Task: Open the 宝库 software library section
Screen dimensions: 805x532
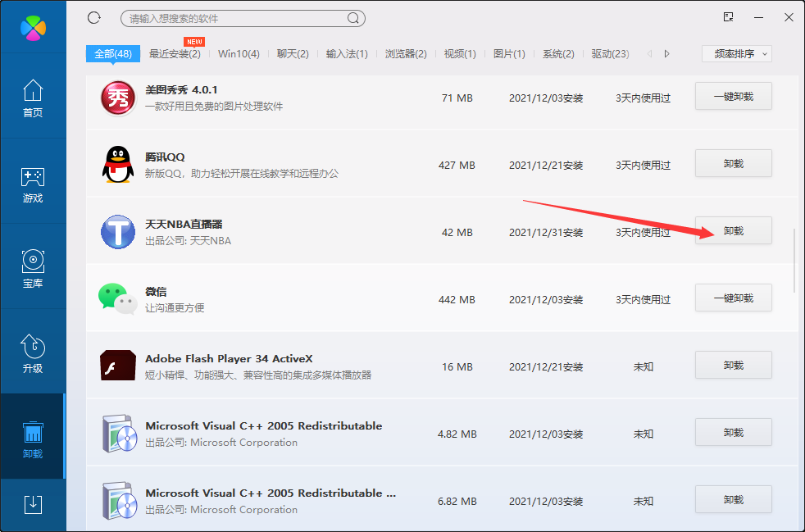Action: pos(33,269)
